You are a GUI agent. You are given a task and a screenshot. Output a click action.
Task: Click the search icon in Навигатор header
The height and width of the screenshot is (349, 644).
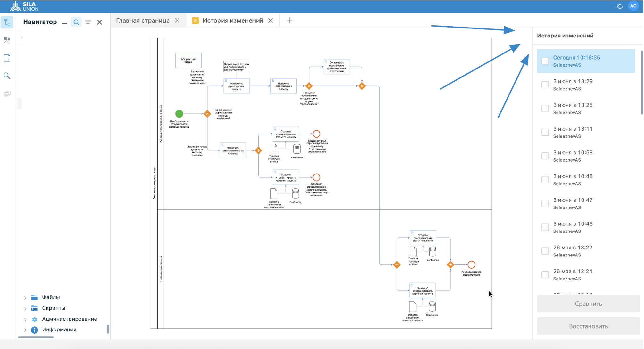pyautogui.click(x=76, y=22)
